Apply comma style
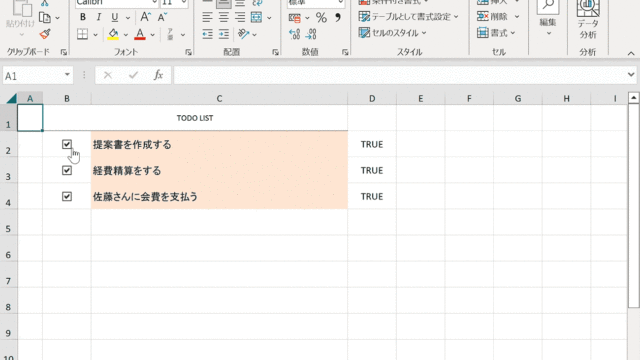 coord(338,18)
